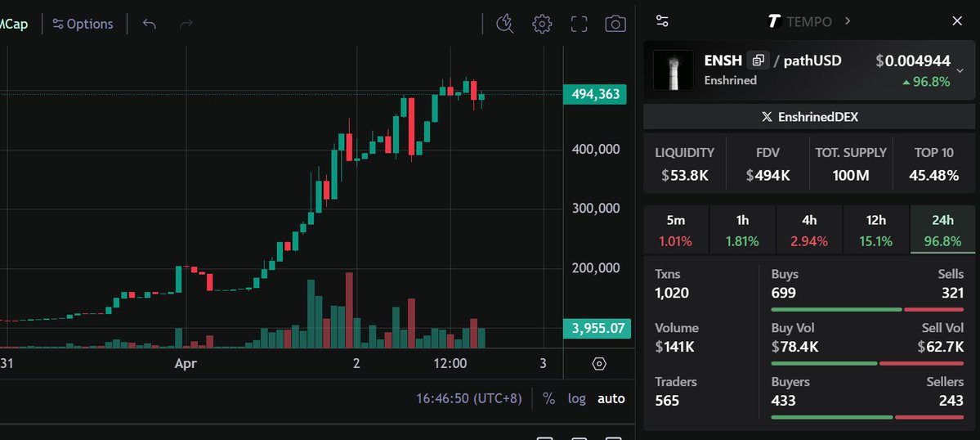
Task: Select the 12h timeframe tab
Action: coord(875,229)
